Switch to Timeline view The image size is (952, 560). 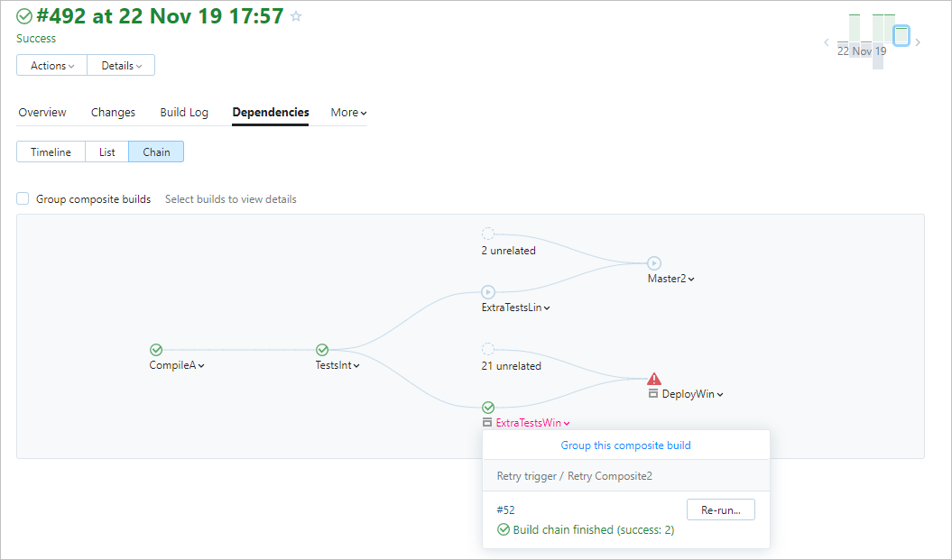(51, 152)
